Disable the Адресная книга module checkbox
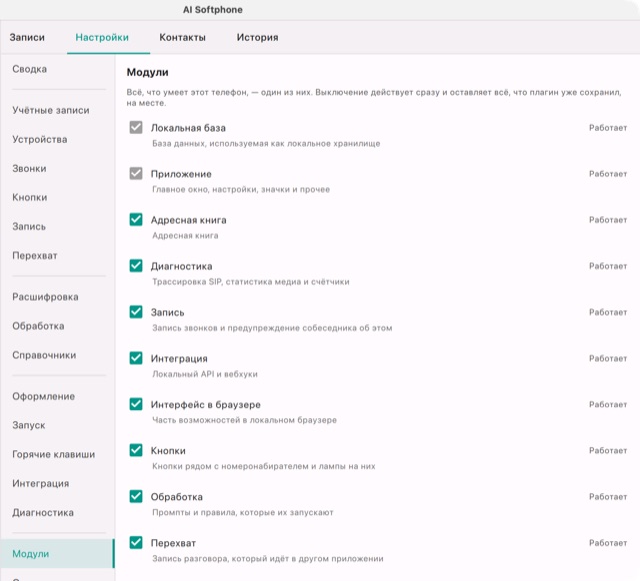The height and width of the screenshot is (581, 640). coord(136,220)
